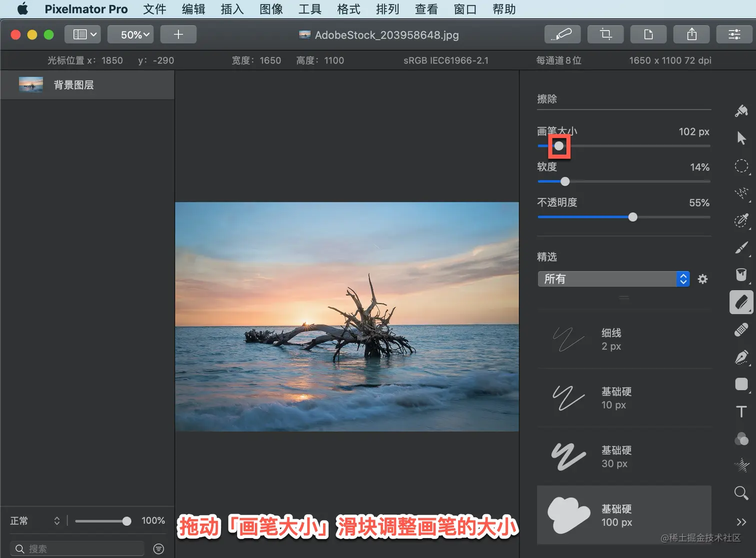Viewport: 756px width, 558px height.
Task: Open the 工具 menu
Action: 310,9
